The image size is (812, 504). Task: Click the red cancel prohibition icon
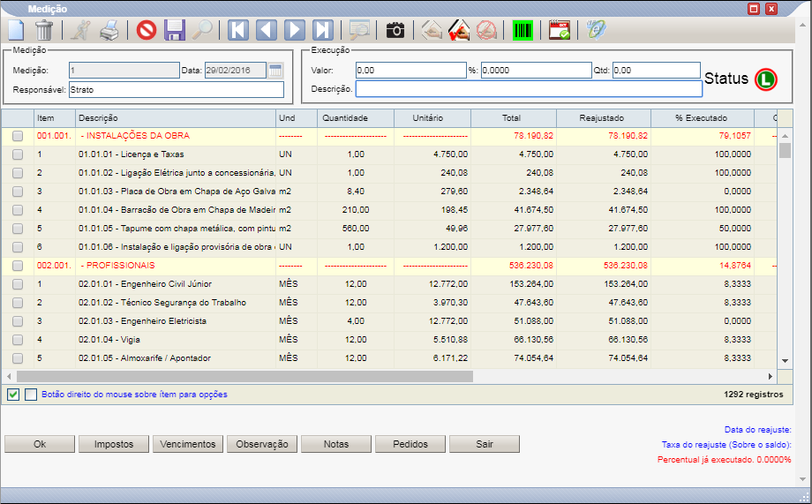[x=147, y=30]
